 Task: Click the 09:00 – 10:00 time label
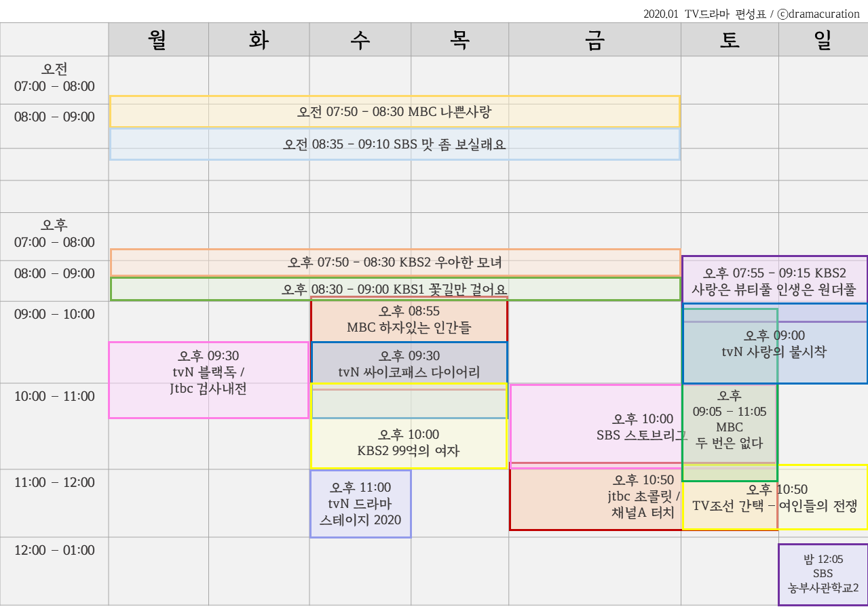click(54, 314)
